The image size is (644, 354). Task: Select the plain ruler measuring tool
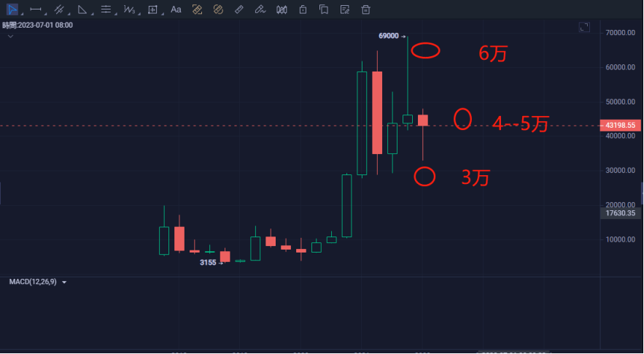(x=239, y=9)
